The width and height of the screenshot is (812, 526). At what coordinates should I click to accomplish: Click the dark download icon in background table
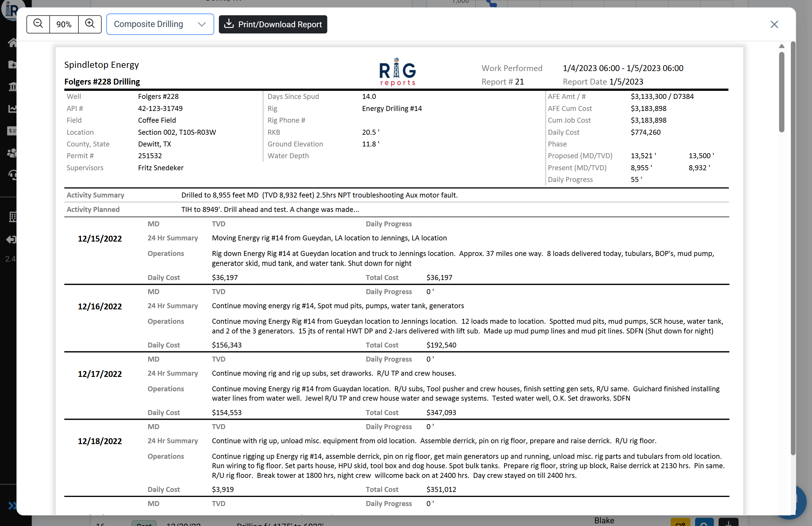[x=728, y=522]
